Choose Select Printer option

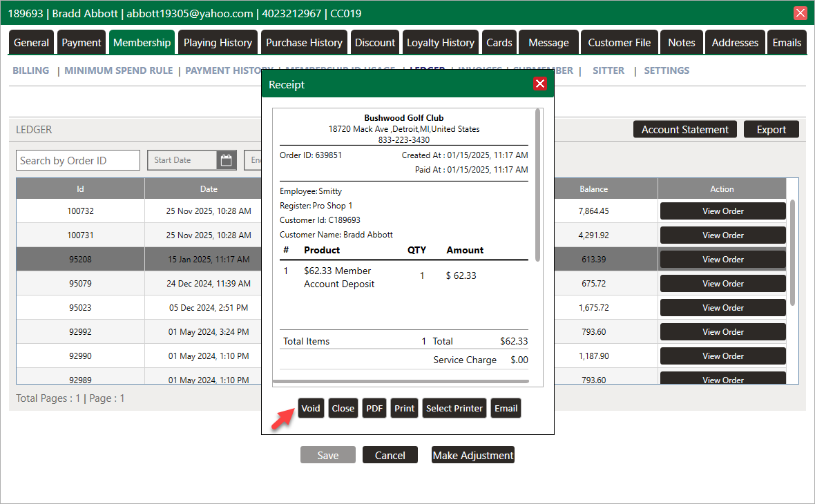tap(454, 408)
